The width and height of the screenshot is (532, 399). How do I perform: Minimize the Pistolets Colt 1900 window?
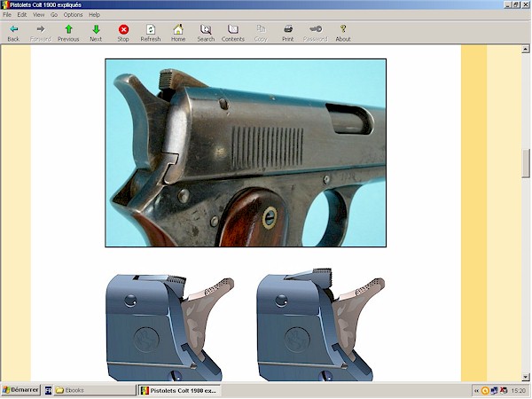point(508,4)
